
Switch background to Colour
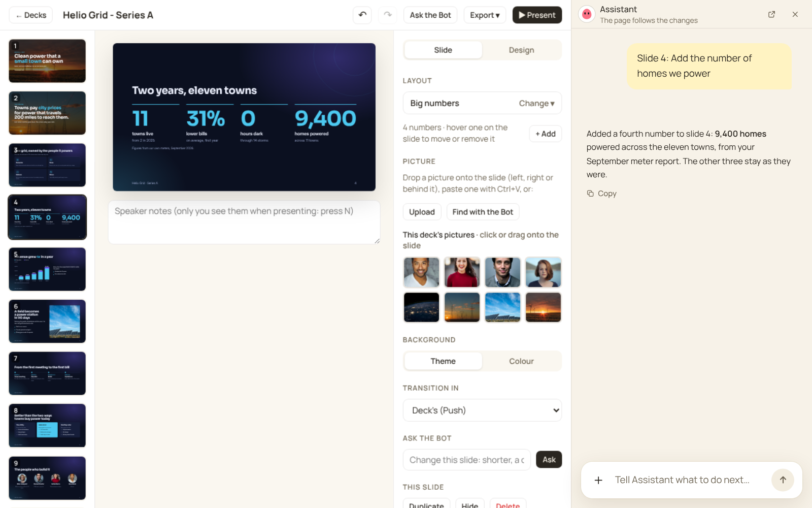[521, 361]
